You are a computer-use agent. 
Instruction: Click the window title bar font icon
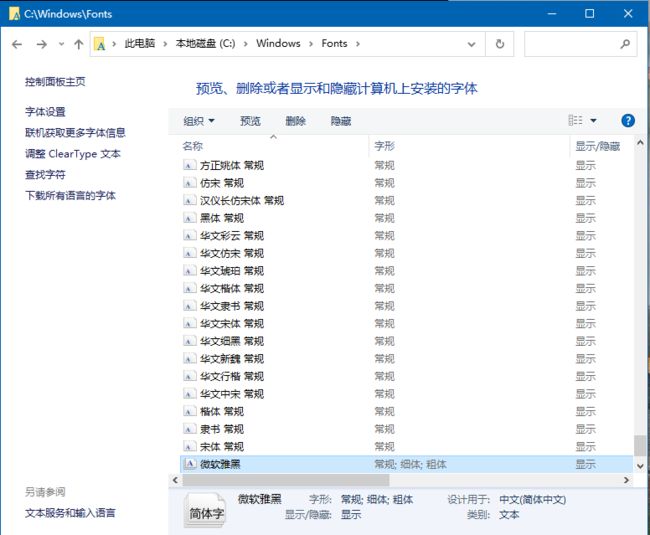click(x=15, y=14)
